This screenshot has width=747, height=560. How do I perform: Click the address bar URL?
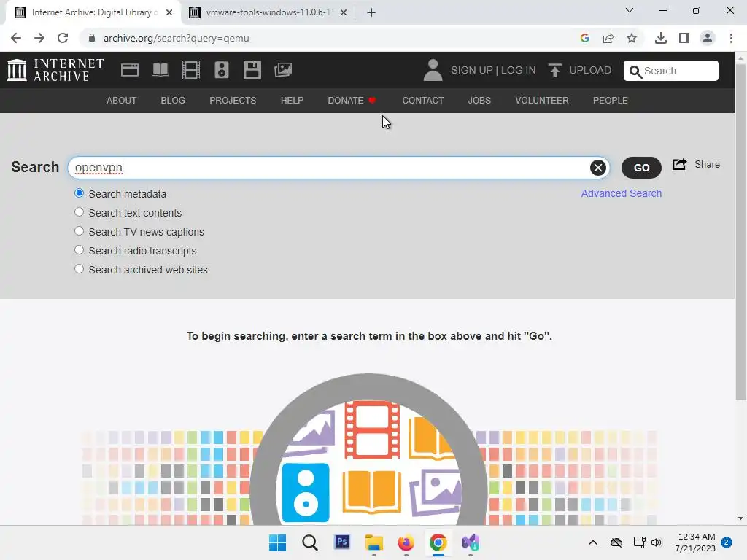[177, 38]
